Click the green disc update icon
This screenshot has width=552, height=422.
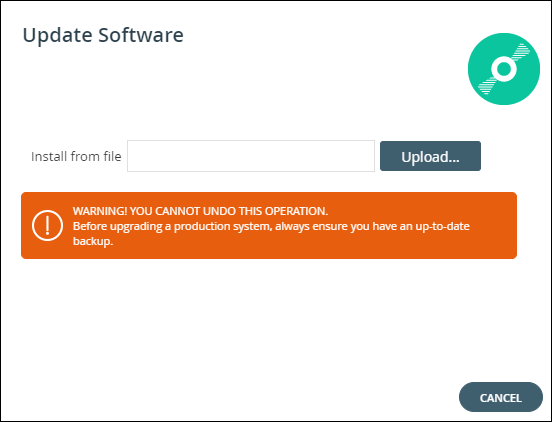coord(504,69)
